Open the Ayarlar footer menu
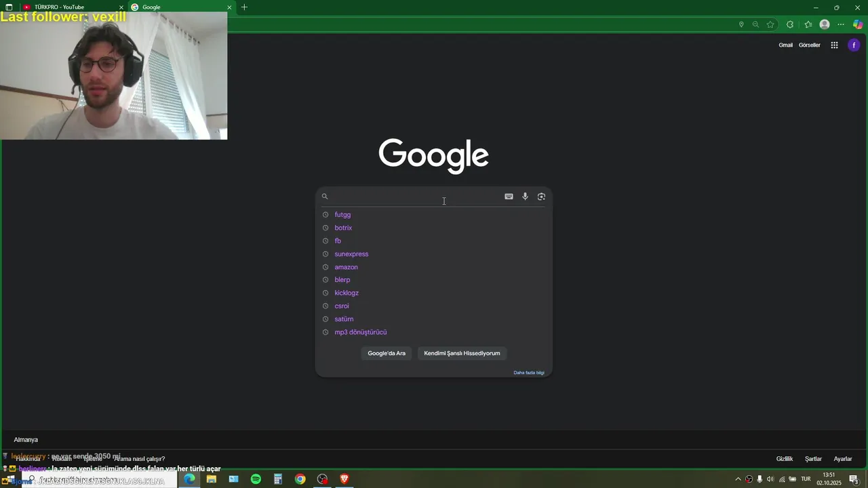 pyautogui.click(x=843, y=459)
